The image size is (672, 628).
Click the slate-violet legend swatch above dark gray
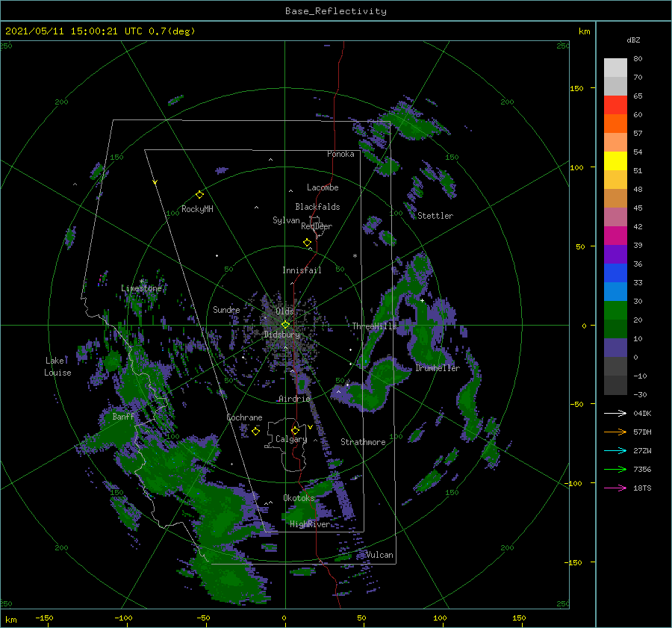[x=615, y=348]
